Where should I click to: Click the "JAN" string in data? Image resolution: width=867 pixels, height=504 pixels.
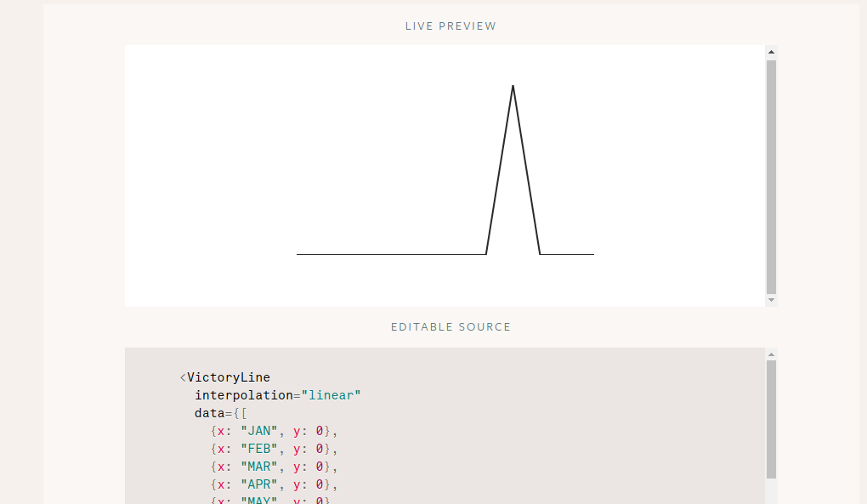click(258, 431)
